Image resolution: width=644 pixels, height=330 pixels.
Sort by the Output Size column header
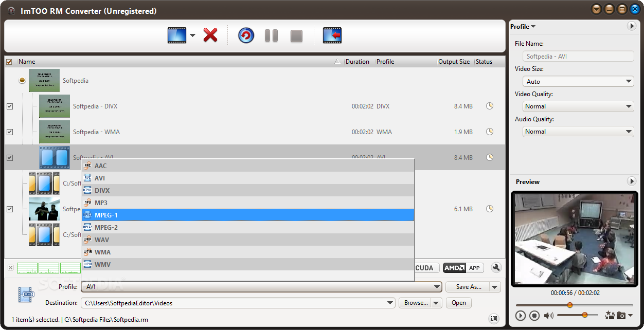click(x=455, y=62)
